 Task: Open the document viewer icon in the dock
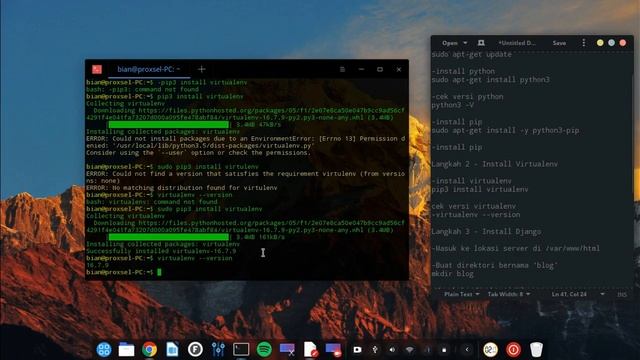[172, 349]
